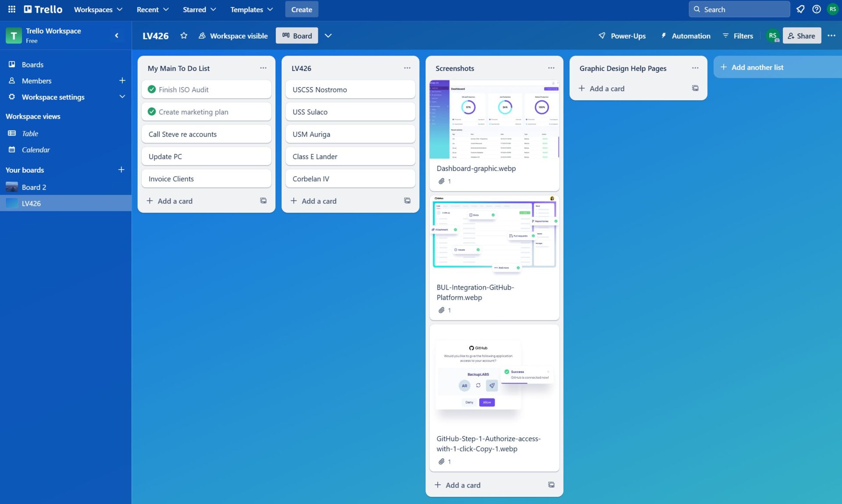The width and height of the screenshot is (842, 504).
Task: Click in the Search field
Action: [739, 9]
